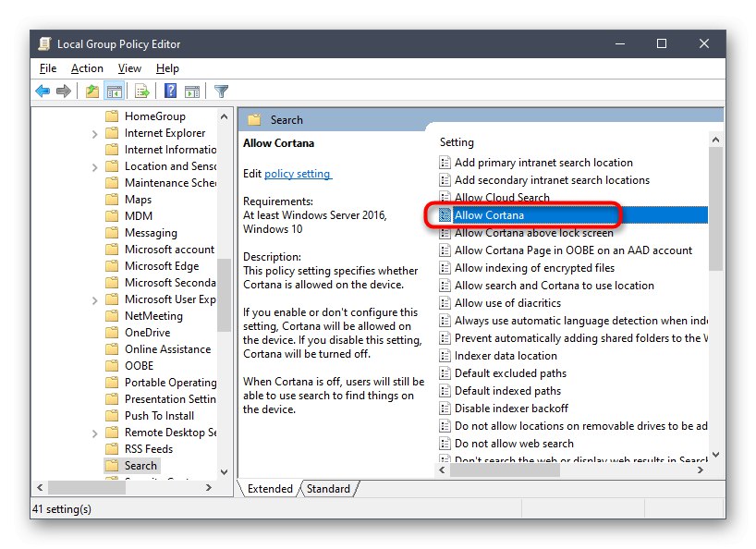Select the Online Assistance tree folder
This screenshot has height=549, width=756.
point(168,349)
